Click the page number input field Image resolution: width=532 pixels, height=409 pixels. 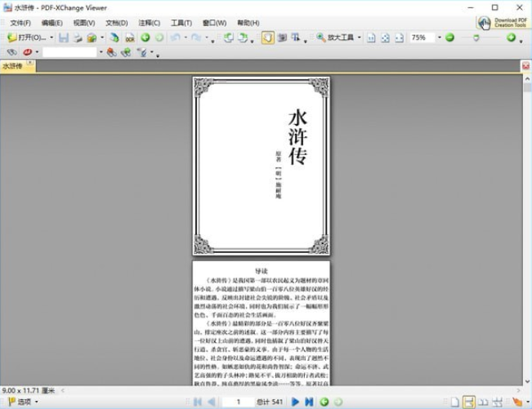click(x=239, y=402)
